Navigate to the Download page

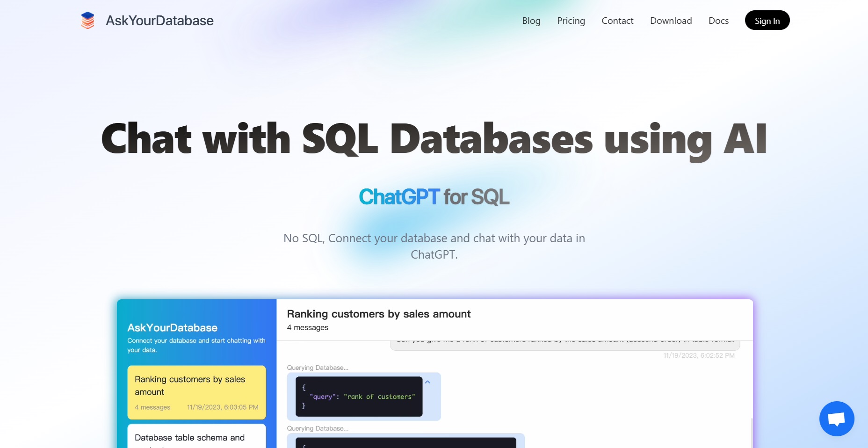click(671, 21)
